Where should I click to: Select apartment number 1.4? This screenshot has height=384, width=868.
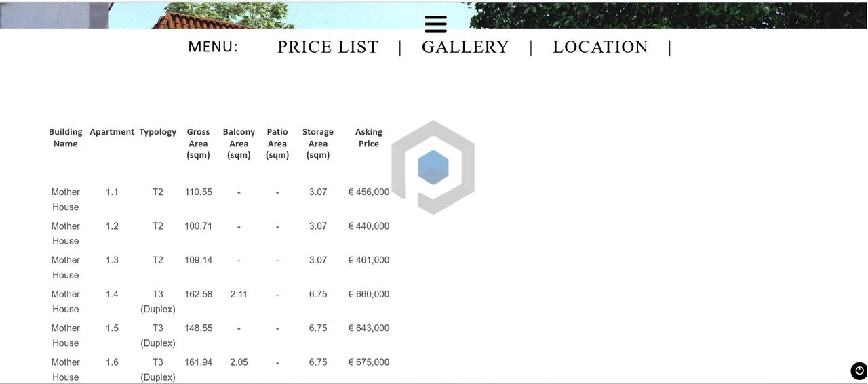(112, 294)
